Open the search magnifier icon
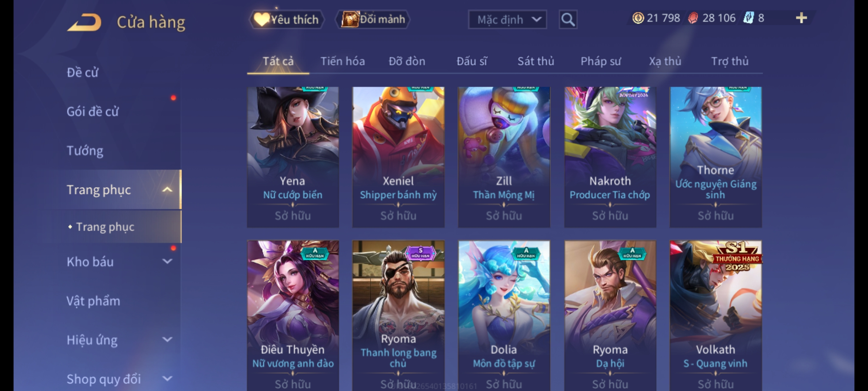 click(x=568, y=20)
